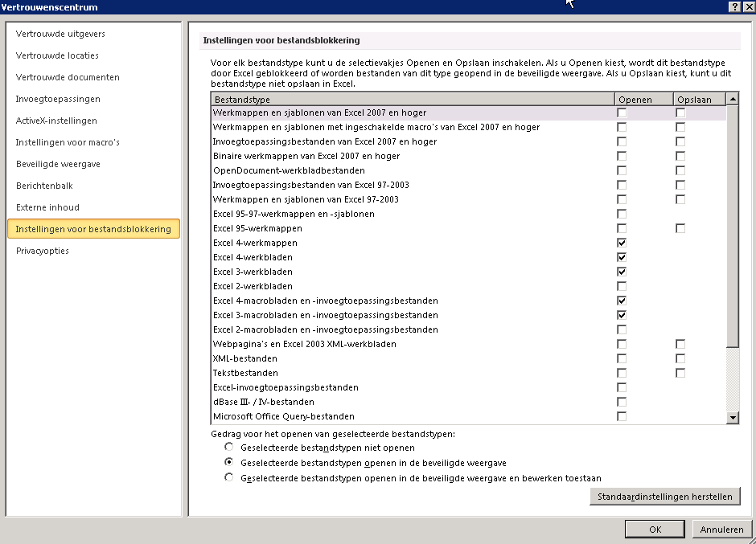Check Openen for Excel-invoegtoepassingsbestanden
Screen dimensions: 756x544
[622, 387]
